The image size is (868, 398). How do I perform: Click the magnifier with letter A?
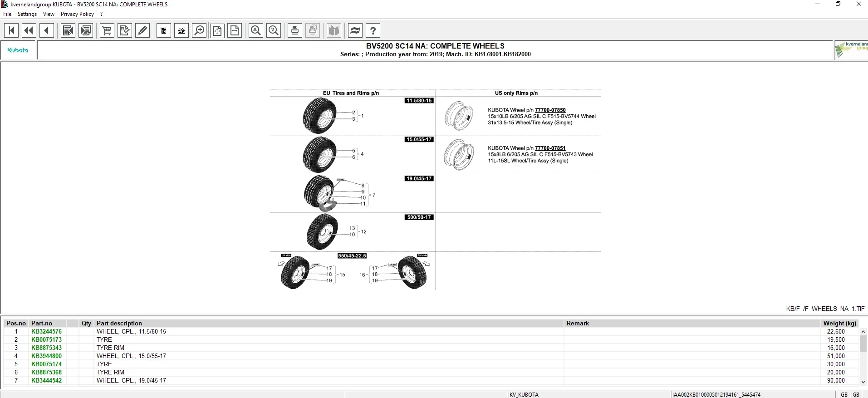coord(256,30)
